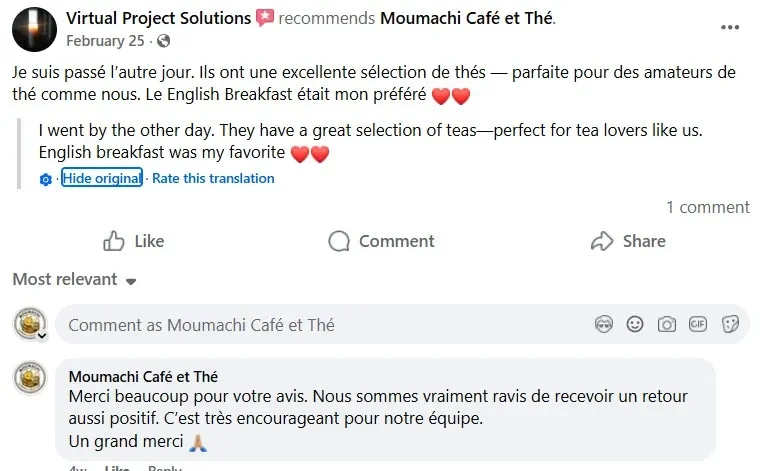The height and width of the screenshot is (471, 760).
Task: Expand the Most relevant comment sorting dropdown
Action: point(74,279)
